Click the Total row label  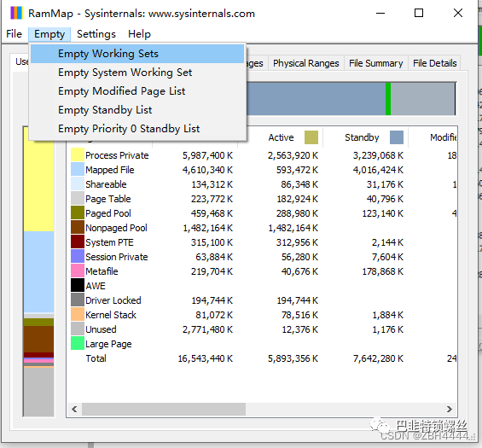click(x=96, y=358)
